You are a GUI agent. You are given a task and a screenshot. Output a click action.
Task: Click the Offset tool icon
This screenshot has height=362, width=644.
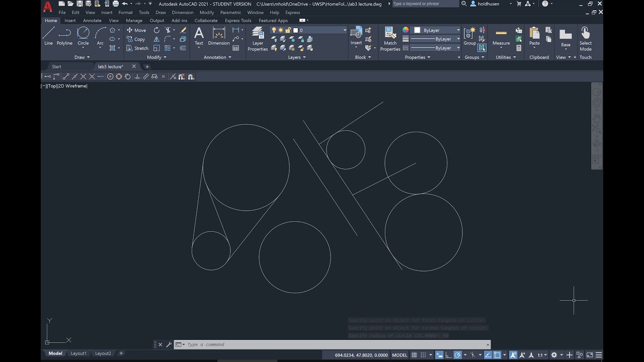pos(183,48)
